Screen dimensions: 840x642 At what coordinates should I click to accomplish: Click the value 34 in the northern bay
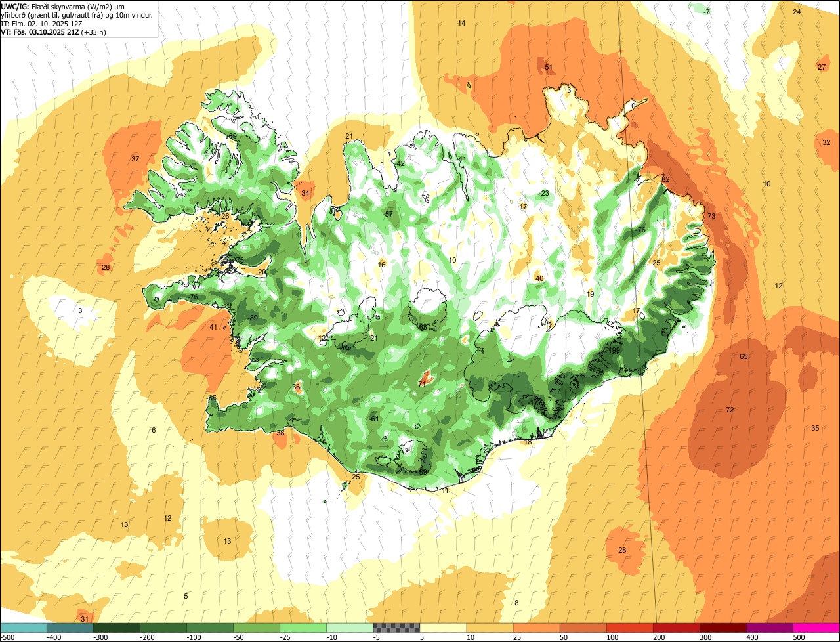click(x=305, y=193)
